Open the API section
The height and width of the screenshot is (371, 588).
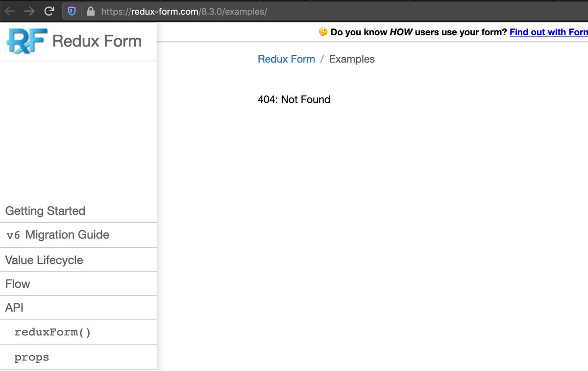(78, 308)
